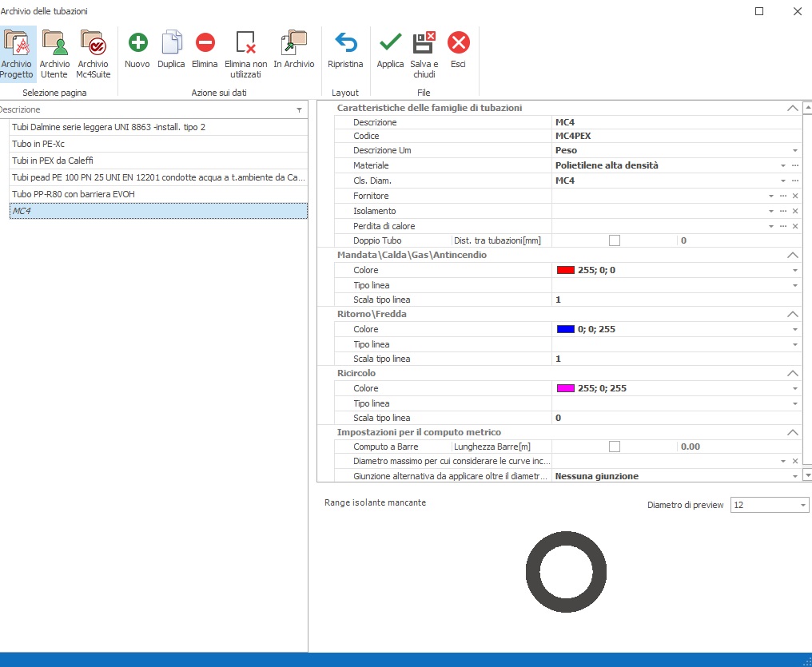This screenshot has height=667, width=812.
Task: Click the Elimina red minus icon
Action: tap(205, 43)
